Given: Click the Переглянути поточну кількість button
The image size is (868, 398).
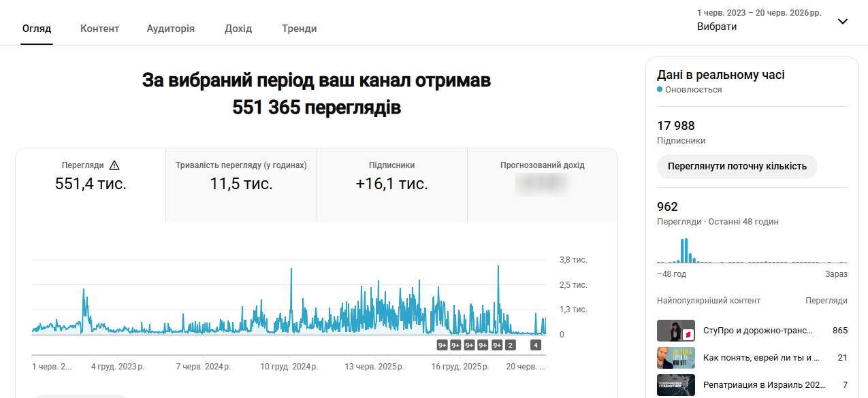Looking at the screenshot, I should [737, 167].
